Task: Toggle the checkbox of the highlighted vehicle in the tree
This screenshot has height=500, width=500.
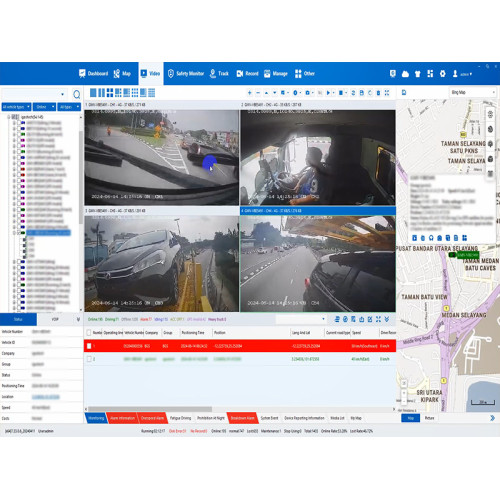Action: [19, 233]
